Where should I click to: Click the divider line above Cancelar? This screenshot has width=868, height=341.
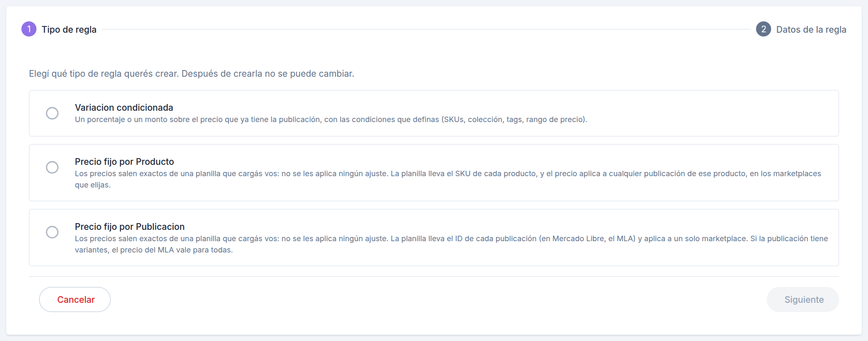[x=434, y=276]
